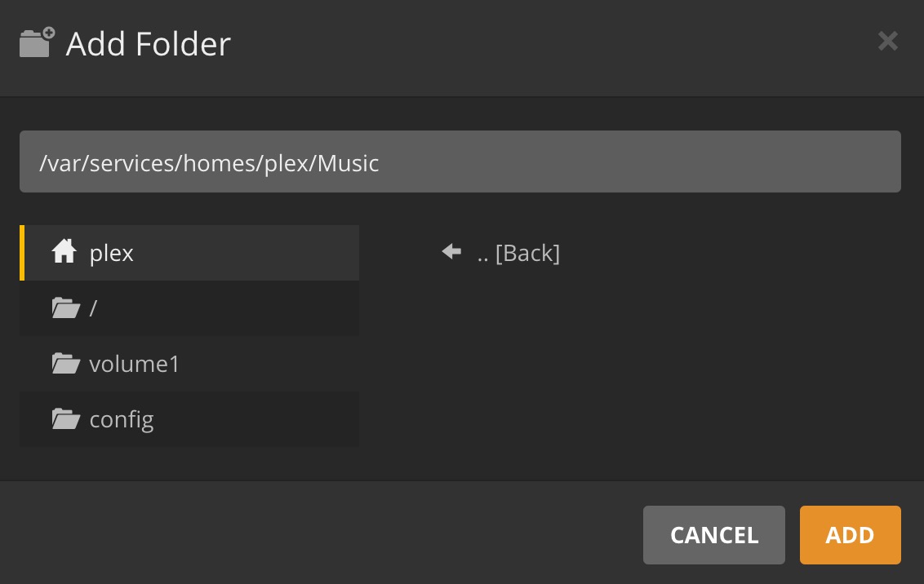Click the Add Folder header icon
This screenshot has width=924, height=584.
click(x=37, y=42)
